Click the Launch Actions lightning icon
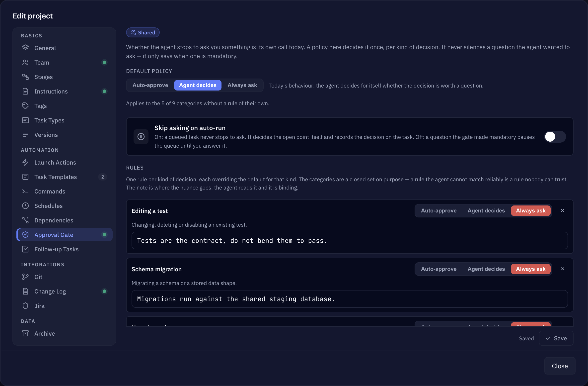Image resolution: width=588 pixels, height=386 pixels. 25,162
